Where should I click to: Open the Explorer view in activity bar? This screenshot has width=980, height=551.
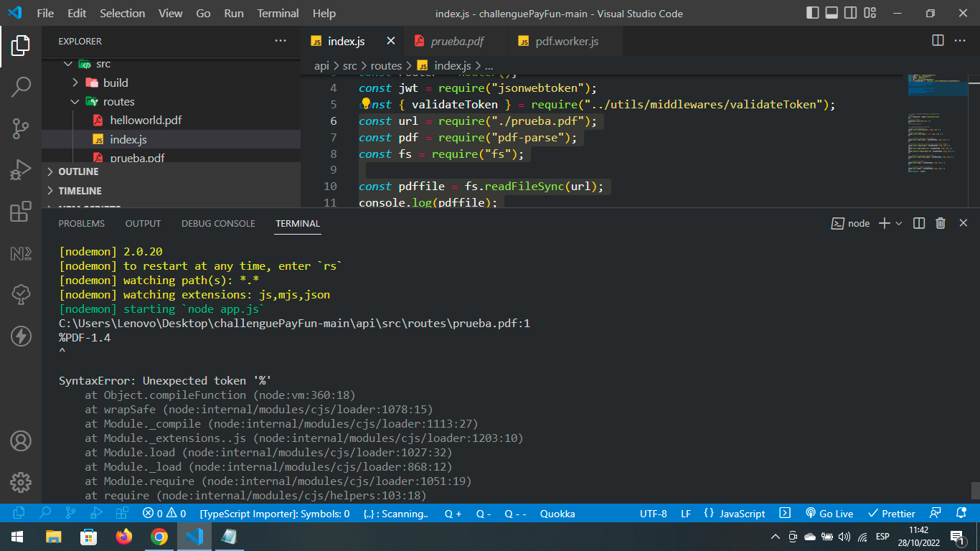coord(20,47)
